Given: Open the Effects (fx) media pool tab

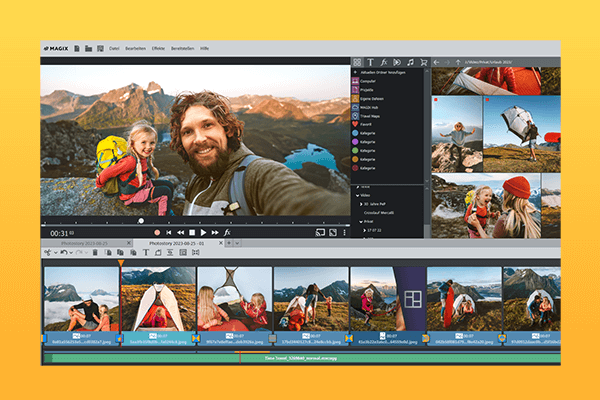Looking at the screenshot, I should [x=382, y=62].
